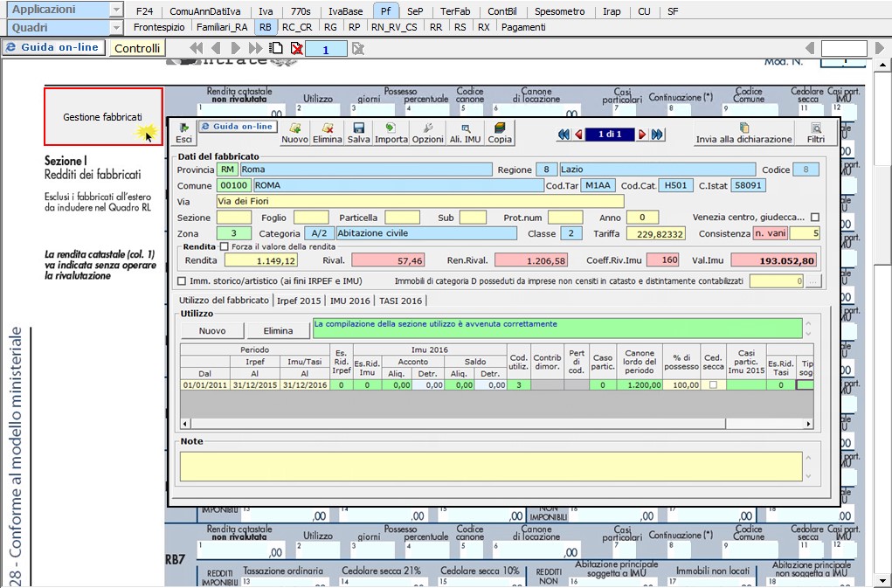The width and height of the screenshot is (892, 588).
Task: Open the Filtri filter icon
Action: click(x=816, y=133)
